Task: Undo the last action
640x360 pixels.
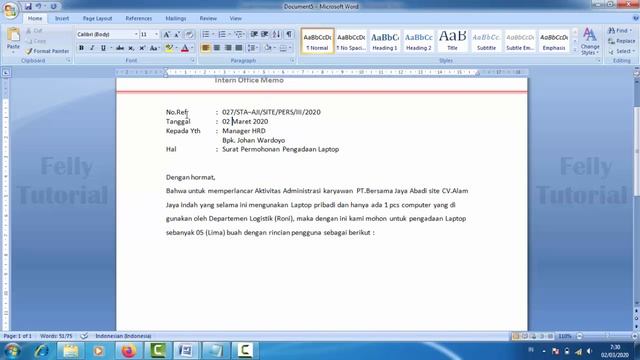Action: point(39,7)
